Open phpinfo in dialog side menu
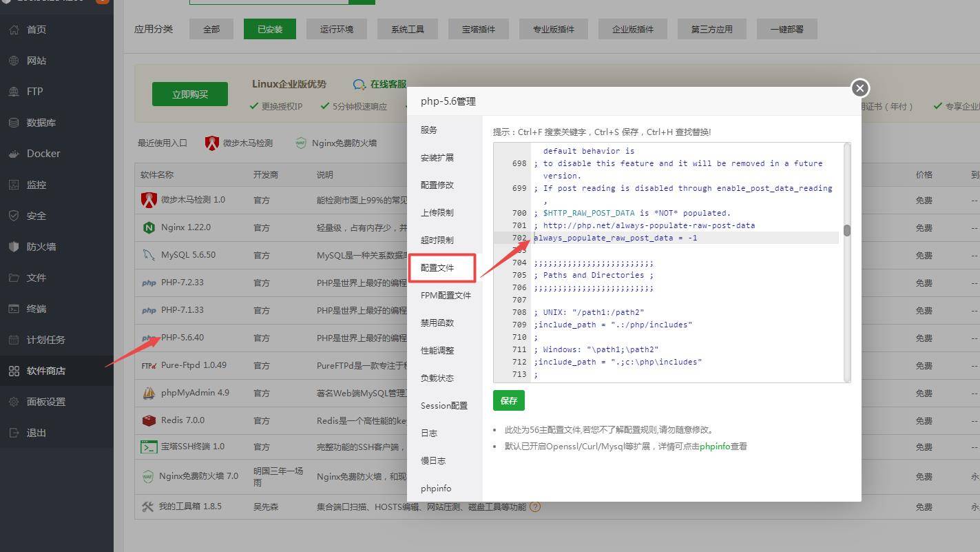The image size is (980, 552). coord(445,488)
